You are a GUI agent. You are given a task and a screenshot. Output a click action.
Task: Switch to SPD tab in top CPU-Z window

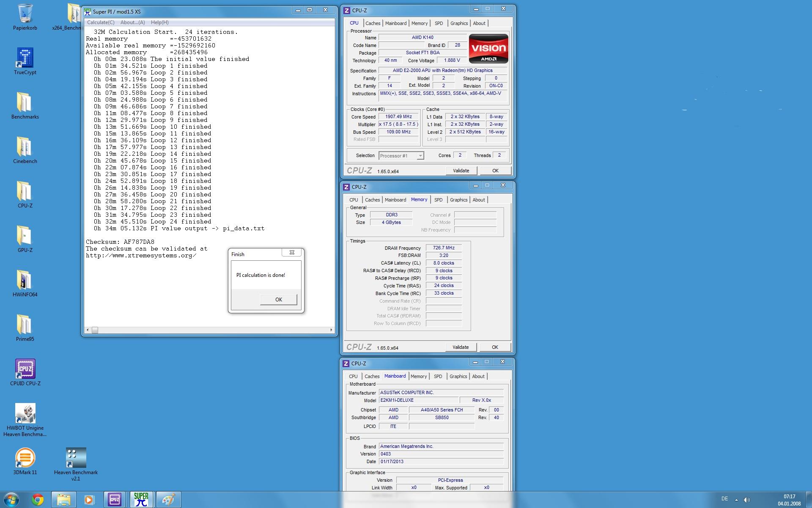coord(439,23)
